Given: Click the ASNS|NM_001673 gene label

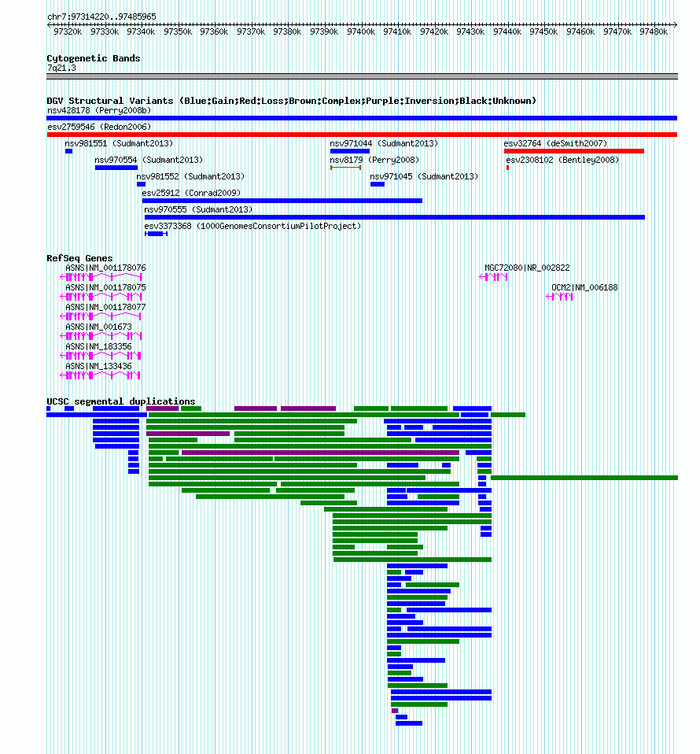Looking at the screenshot, I should pyautogui.click(x=98, y=327).
